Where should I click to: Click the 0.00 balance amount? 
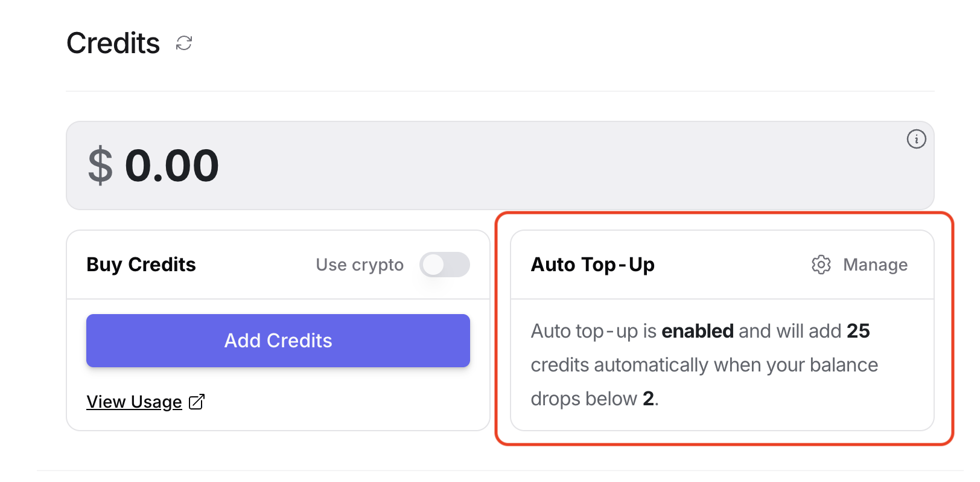click(172, 165)
